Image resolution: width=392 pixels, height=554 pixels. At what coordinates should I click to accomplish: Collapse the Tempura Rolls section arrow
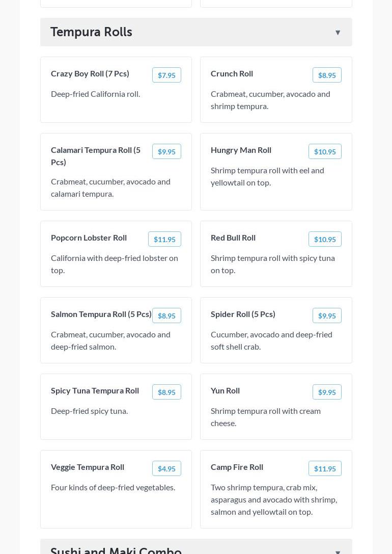pos(338,33)
